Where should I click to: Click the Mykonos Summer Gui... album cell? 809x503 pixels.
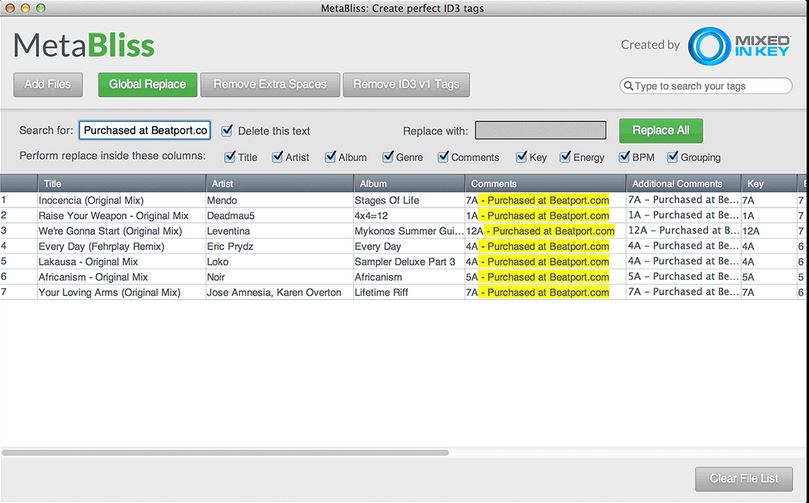click(409, 231)
